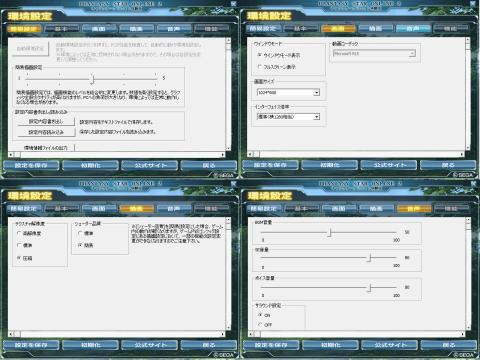Screen dimensions: 480x360
Task: Click scroll-down arrow in simple-settings window
Action: point(228,148)
